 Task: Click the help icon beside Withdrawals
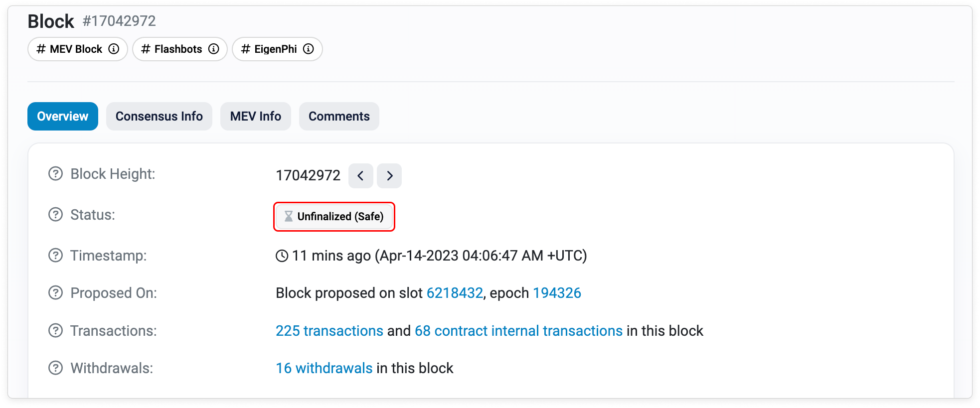click(55, 368)
